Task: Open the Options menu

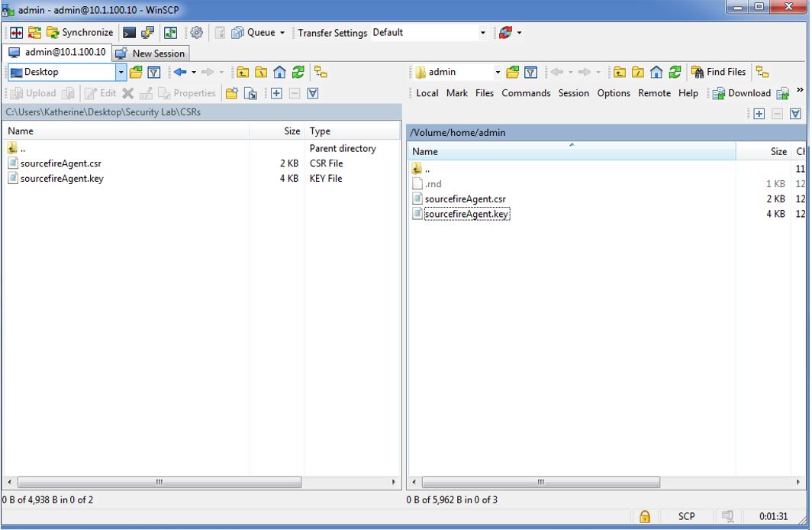Action: pos(614,93)
